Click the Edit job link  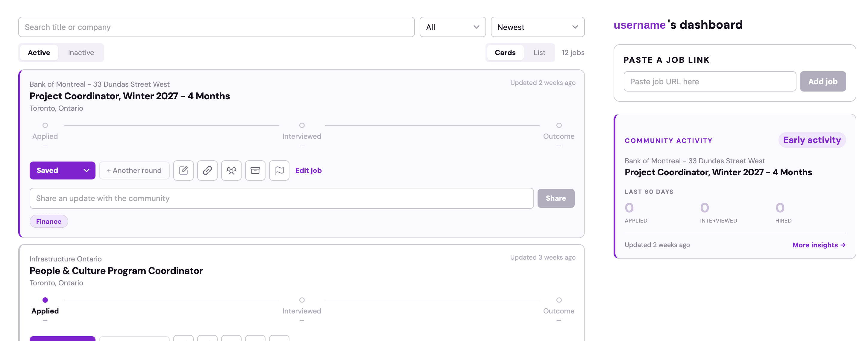pyautogui.click(x=308, y=170)
